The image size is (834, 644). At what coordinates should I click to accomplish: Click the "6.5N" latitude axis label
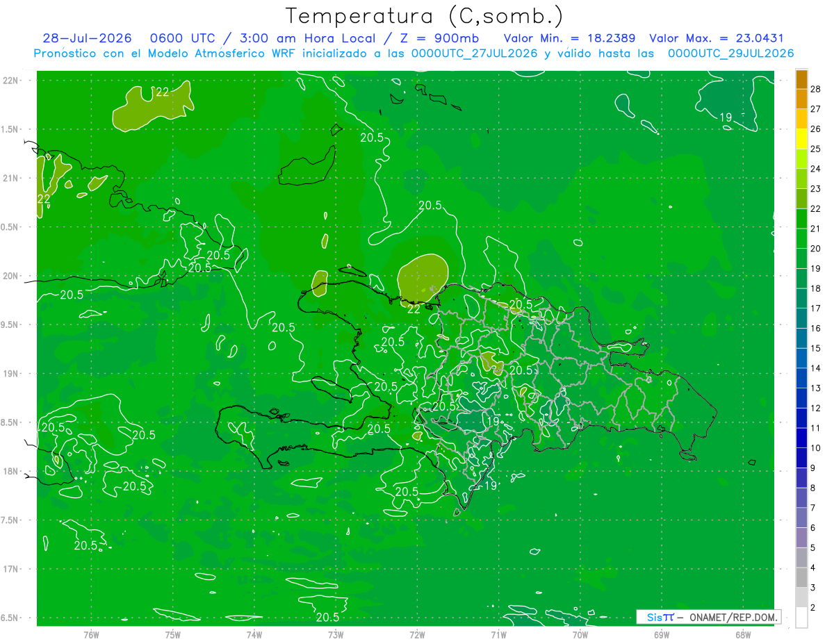[x=10, y=618]
